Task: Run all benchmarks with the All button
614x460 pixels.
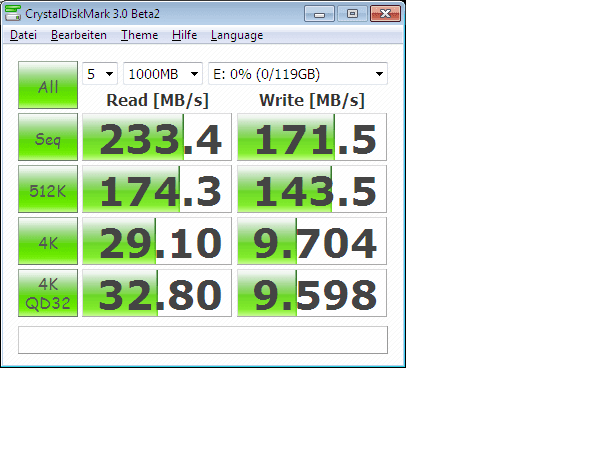Action: 48,85
